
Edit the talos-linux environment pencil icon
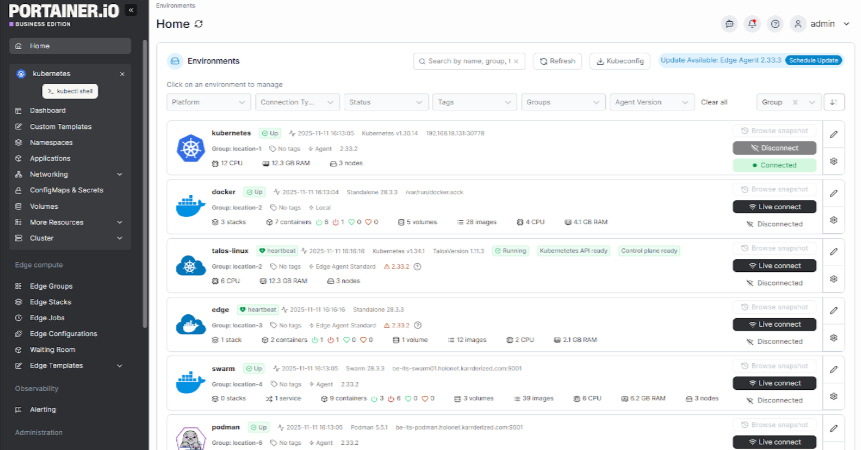pyautogui.click(x=834, y=252)
